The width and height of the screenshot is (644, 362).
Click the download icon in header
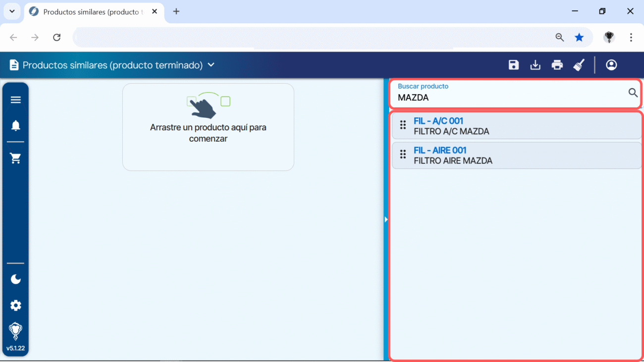point(536,65)
